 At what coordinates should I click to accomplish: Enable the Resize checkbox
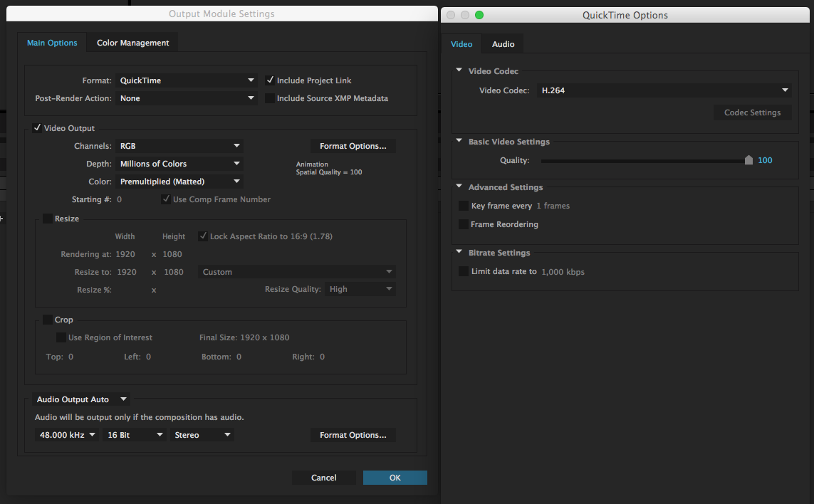(x=48, y=219)
